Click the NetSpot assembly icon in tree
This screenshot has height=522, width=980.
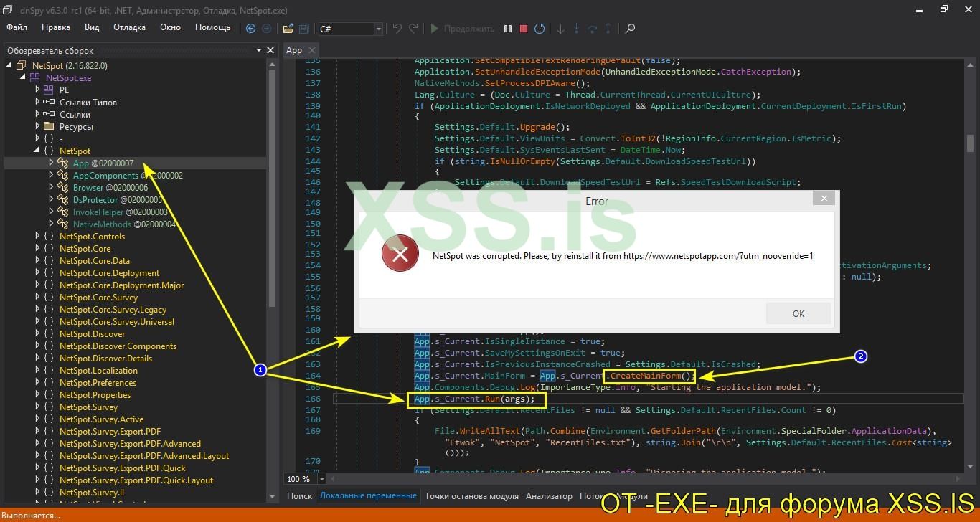[21, 65]
